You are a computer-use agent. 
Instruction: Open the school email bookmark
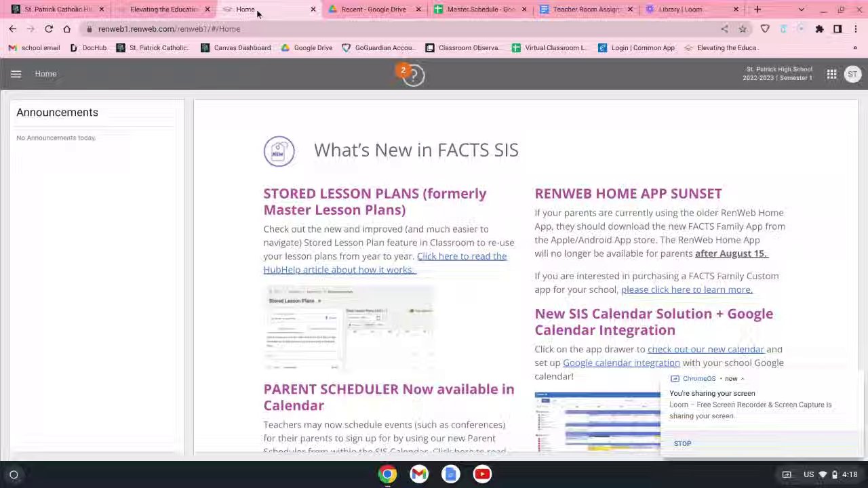[34, 48]
